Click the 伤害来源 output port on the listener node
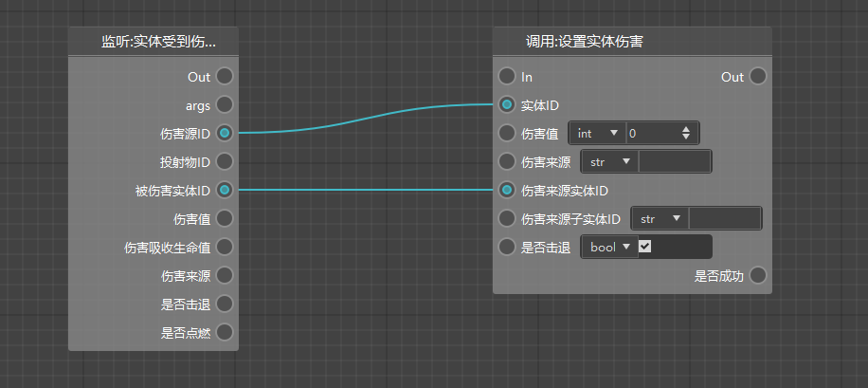This screenshot has height=388, width=868. pos(225,275)
